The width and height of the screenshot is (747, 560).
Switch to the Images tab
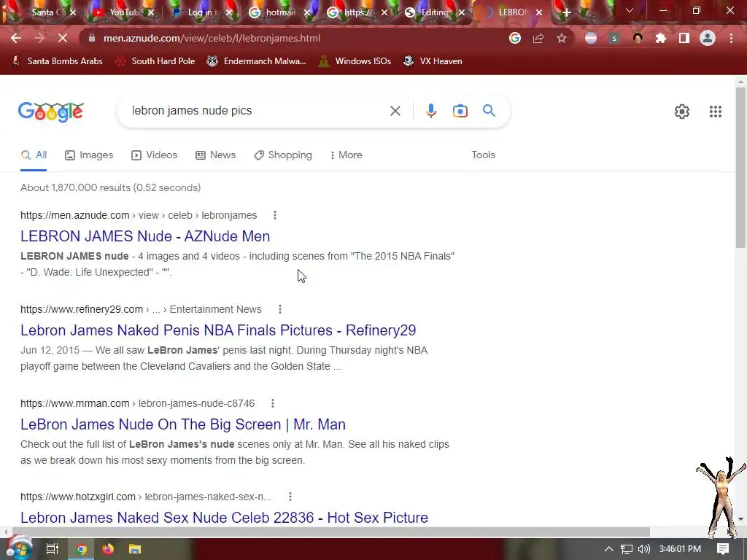[89, 155]
